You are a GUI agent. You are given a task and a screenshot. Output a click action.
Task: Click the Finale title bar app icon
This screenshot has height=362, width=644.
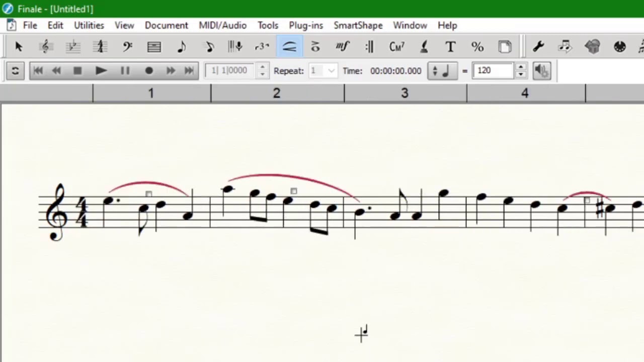[x=8, y=9]
